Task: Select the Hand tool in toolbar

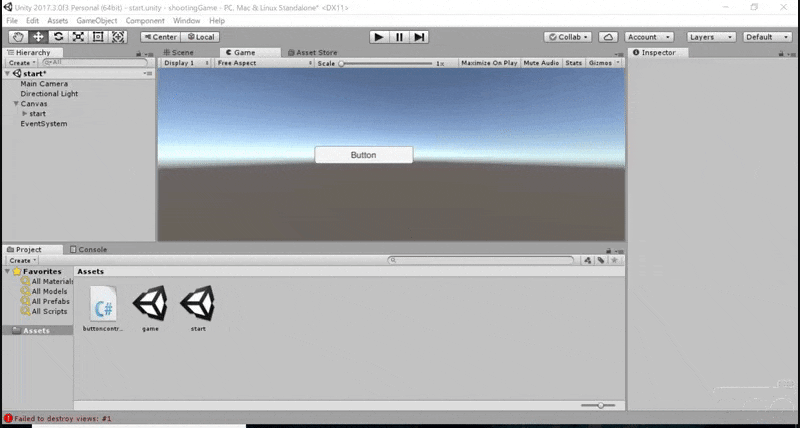Action: coord(18,37)
